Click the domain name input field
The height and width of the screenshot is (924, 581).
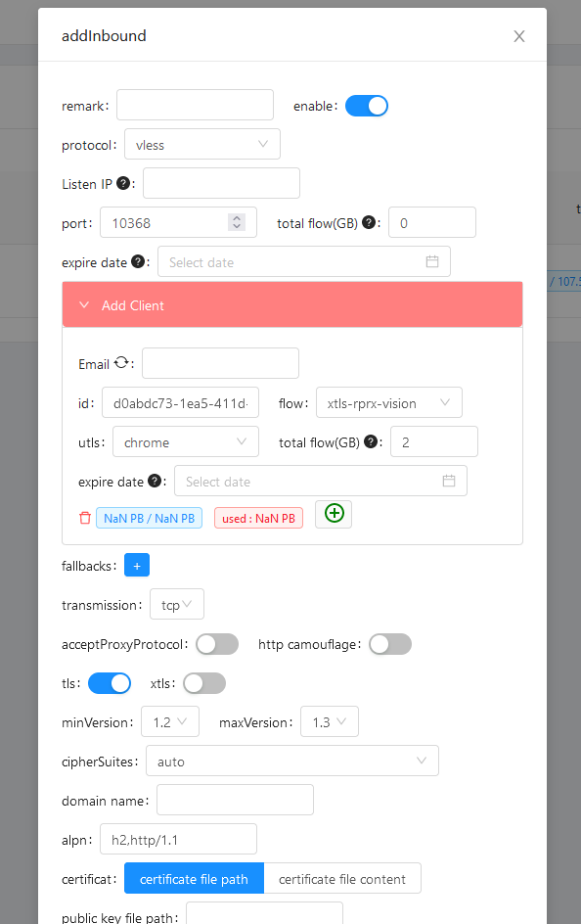(x=235, y=801)
